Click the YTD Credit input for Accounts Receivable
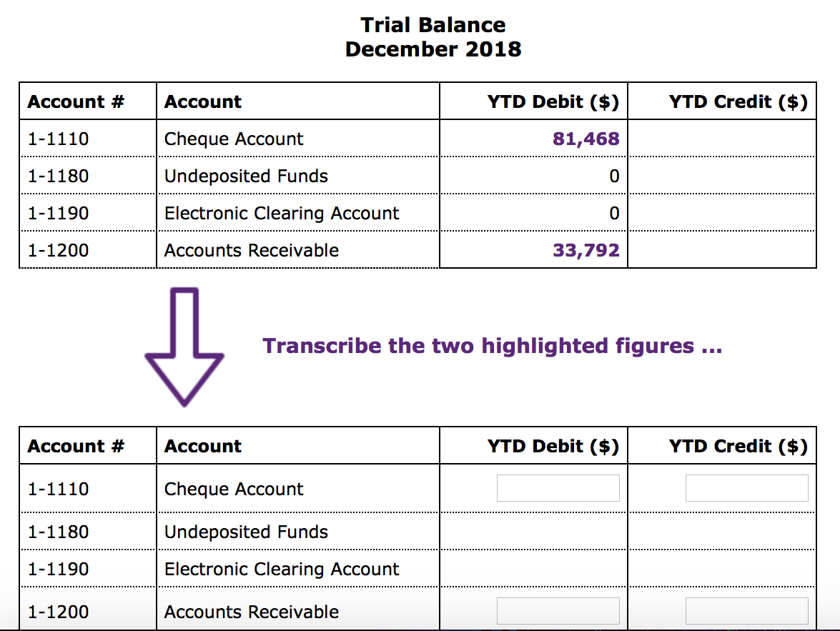 [746, 610]
